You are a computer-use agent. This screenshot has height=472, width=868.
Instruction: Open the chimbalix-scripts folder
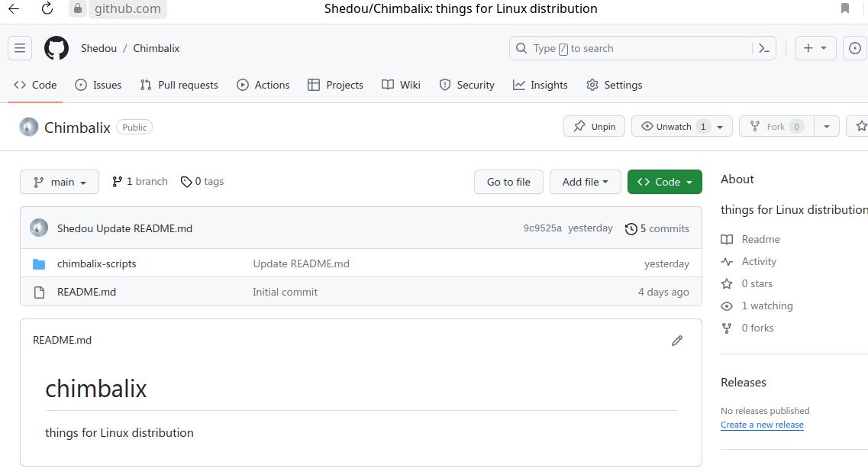96,263
